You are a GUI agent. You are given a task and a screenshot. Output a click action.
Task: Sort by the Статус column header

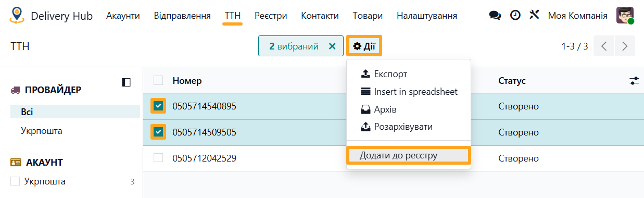click(512, 81)
